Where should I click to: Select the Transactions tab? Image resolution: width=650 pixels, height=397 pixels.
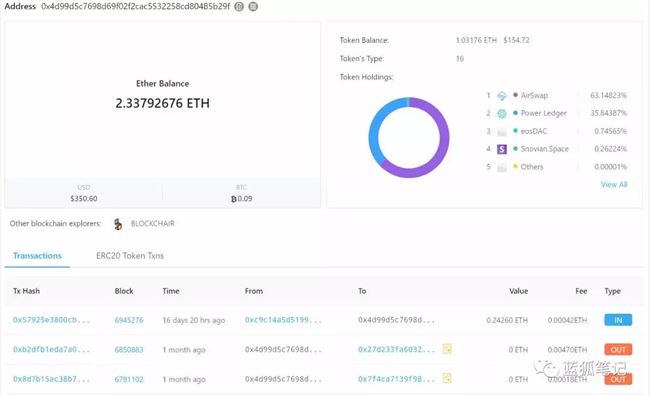point(37,256)
